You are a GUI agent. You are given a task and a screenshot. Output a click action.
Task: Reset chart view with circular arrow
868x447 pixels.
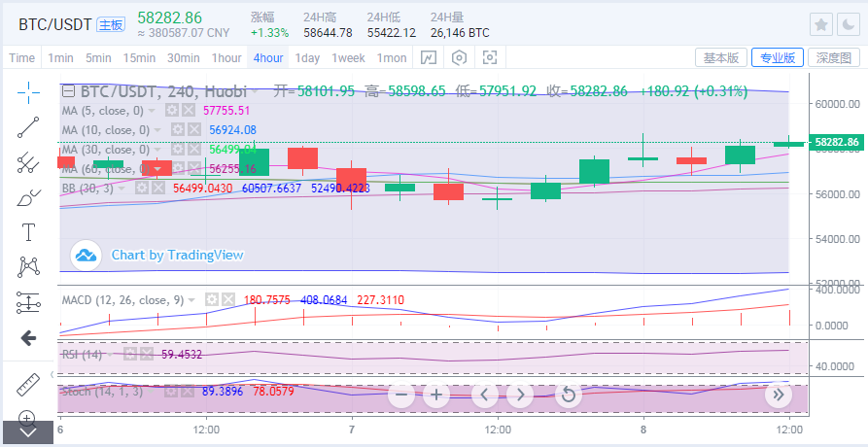568,395
